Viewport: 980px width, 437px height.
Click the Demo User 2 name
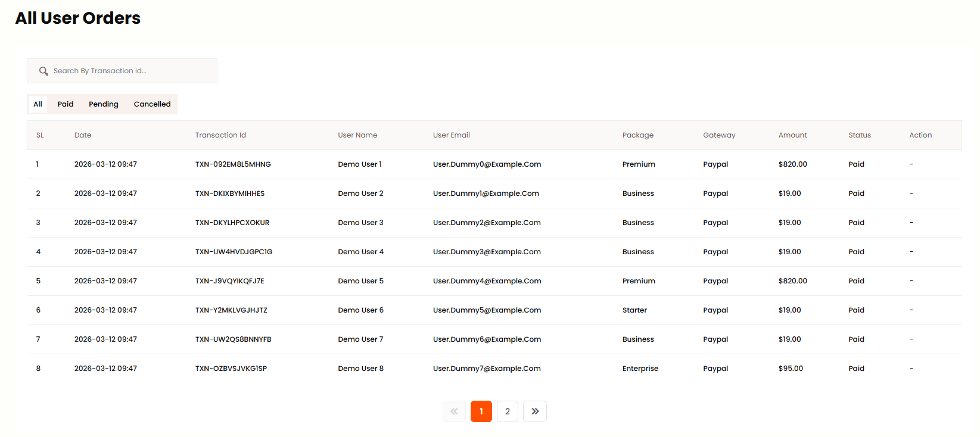360,193
